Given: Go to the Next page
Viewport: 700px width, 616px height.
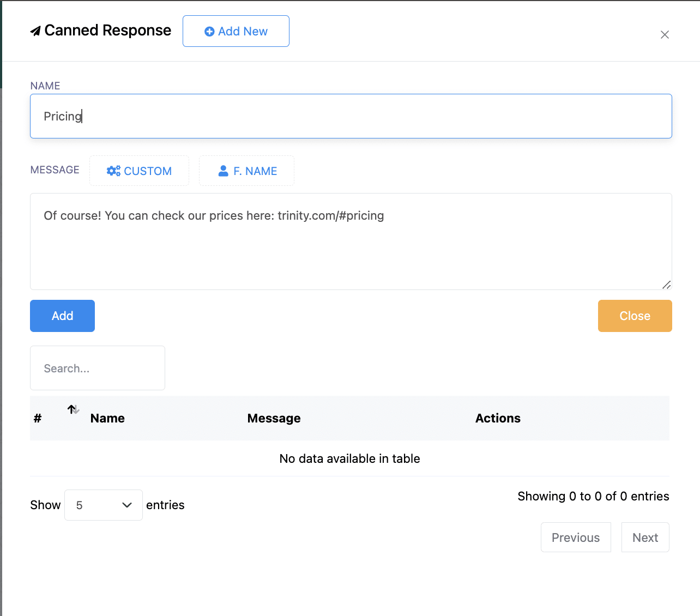Looking at the screenshot, I should tap(645, 538).
